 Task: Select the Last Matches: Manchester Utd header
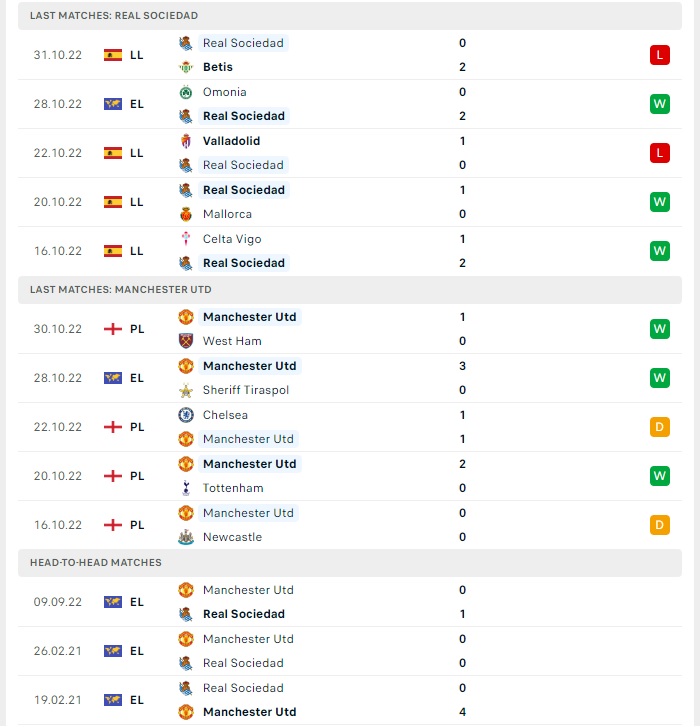click(350, 290)
